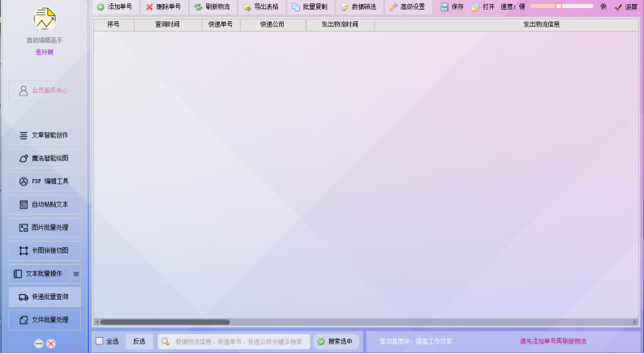Click the username 是羚啊 link
The image size is (644, 354).
pyautogui.click(x=45, y=52)
